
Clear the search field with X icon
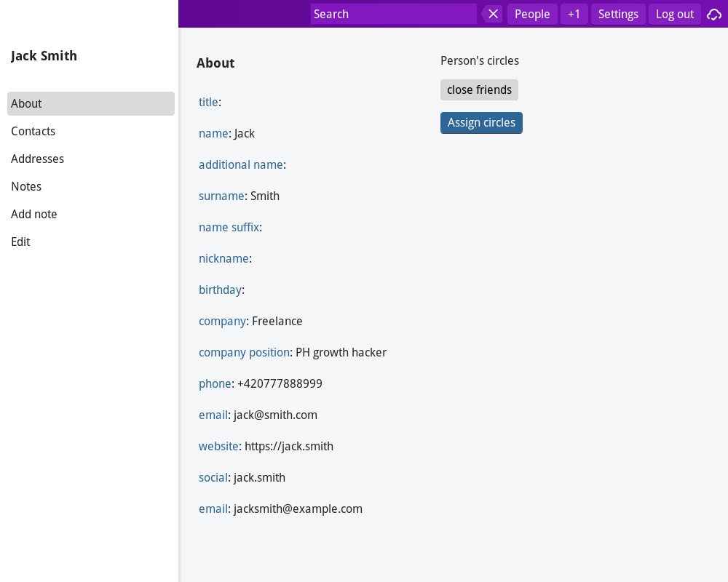(493, 14)
